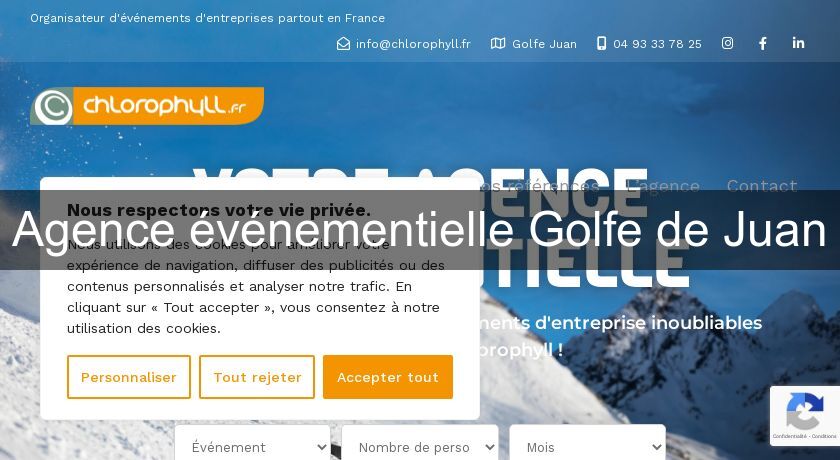
Task: Open the Contact menu item
Action: (762, 186)
